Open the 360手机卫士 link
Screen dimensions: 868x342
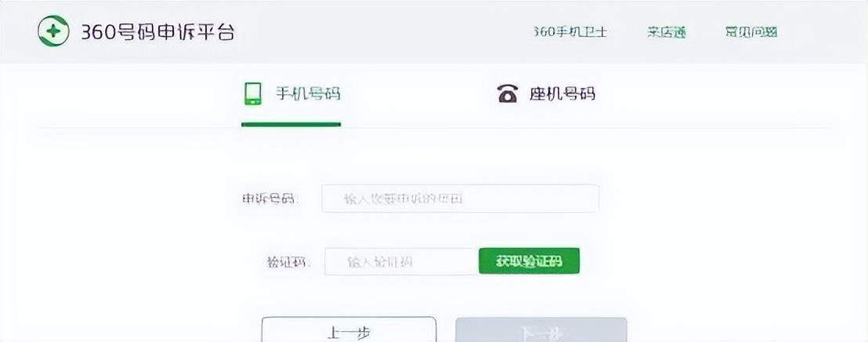point(570,32)
